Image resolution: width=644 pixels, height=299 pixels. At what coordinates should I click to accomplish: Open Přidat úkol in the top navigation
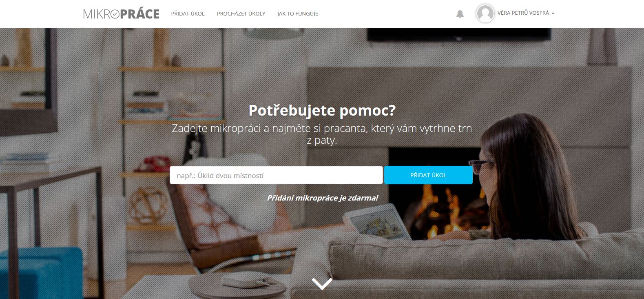[x=188, y=13]
